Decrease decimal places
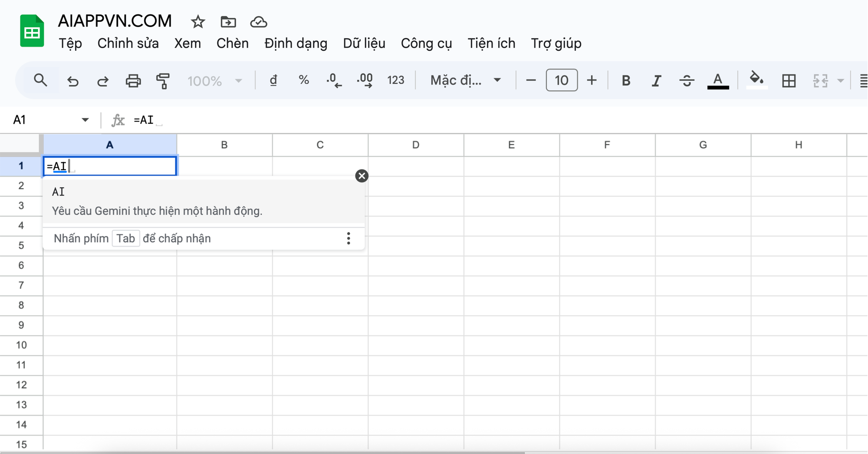Screen dimensions: 868x454 point(334,80)
